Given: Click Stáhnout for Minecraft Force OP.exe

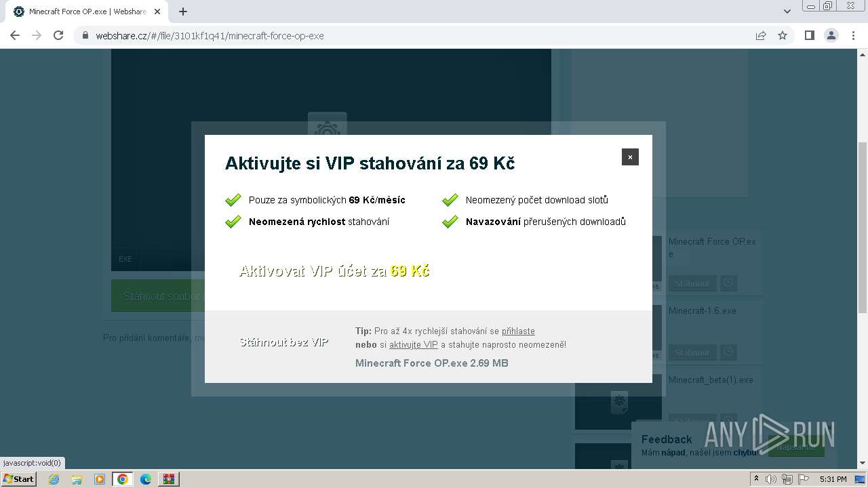Looking at the screenshot, I should pyautogui.click(x=692, y=283).
